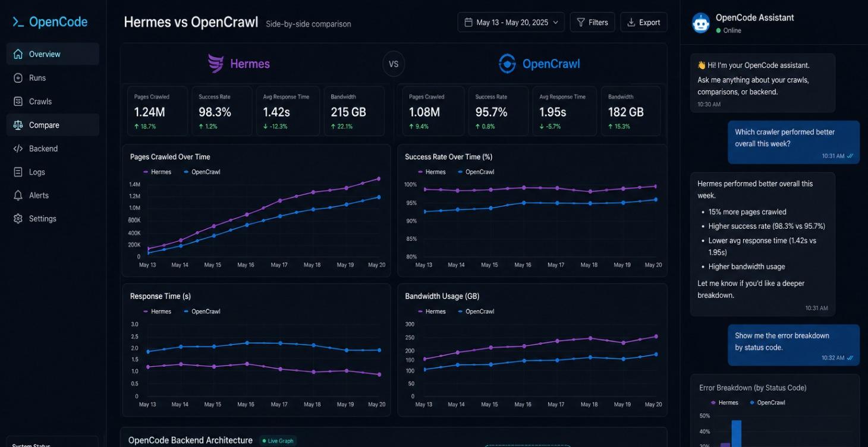Open the Settings menu entry
The image size is (868, 447).
(53, 219)
